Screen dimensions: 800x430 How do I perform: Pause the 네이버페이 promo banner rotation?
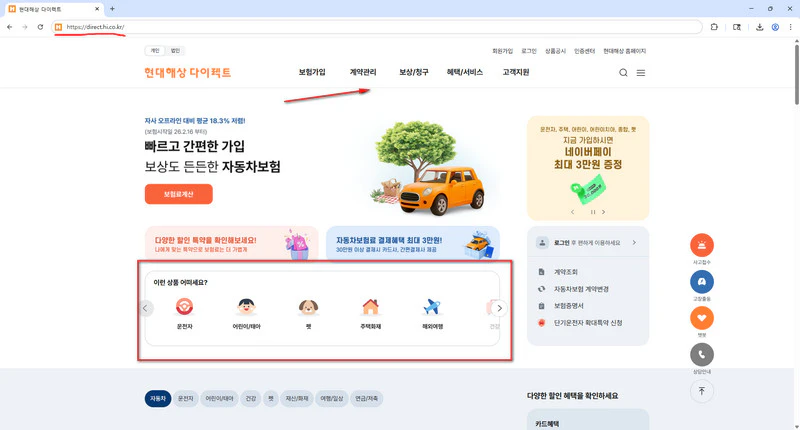[593, 212]
